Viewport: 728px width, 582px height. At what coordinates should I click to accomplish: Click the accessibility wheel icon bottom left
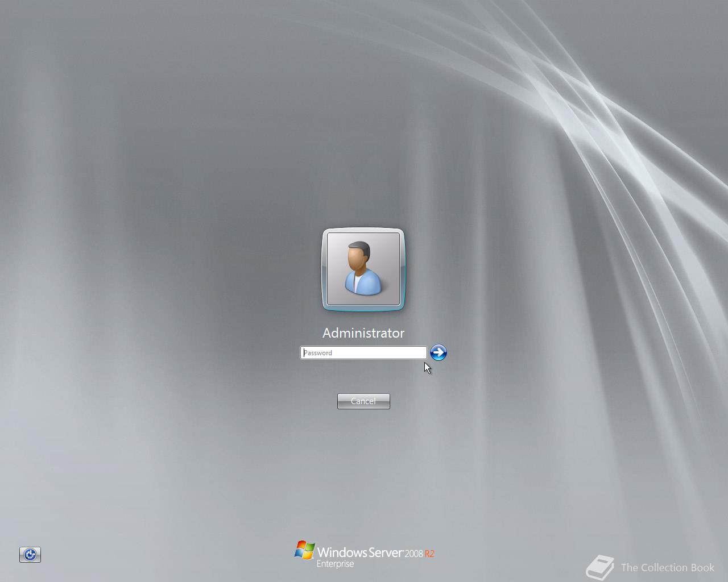30,555
